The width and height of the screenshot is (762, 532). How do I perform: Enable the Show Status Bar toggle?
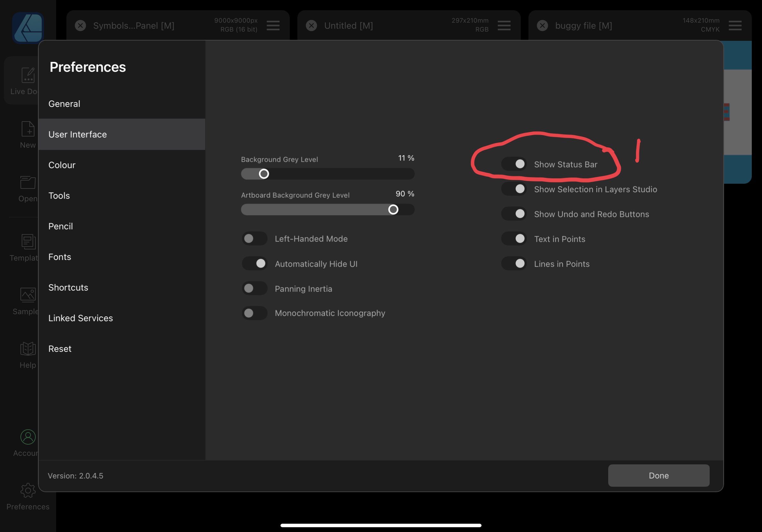(x=514, y=164)
